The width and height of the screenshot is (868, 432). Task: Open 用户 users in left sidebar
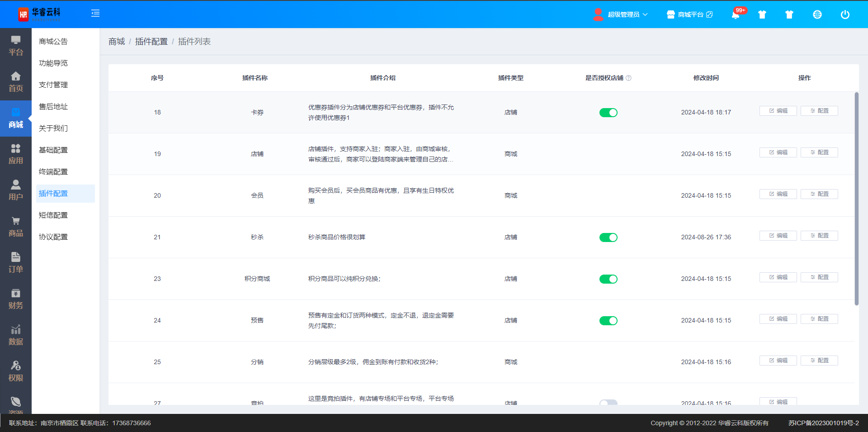pos(16,190)
